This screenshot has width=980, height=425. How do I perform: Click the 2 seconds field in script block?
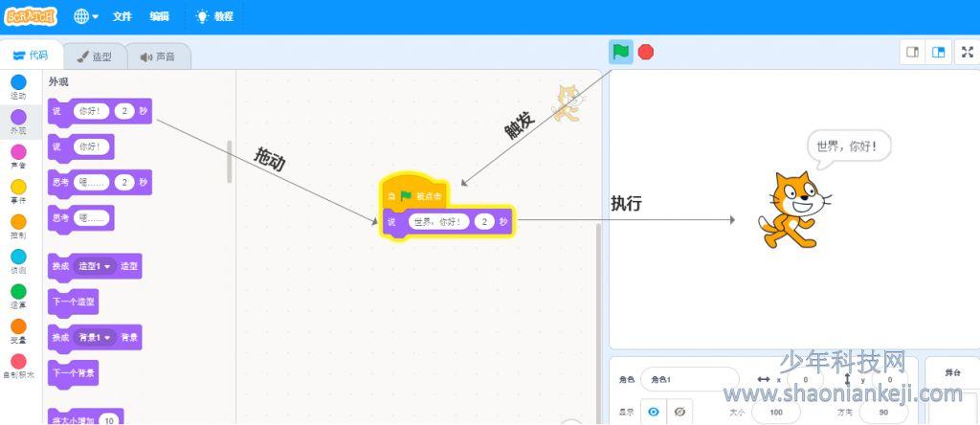[x=484, y=222]
